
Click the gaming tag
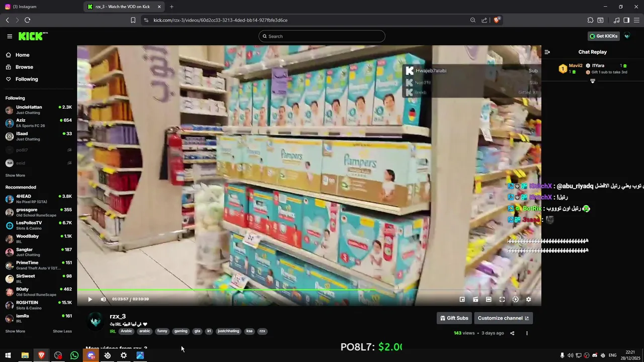[x=181, y=331]
